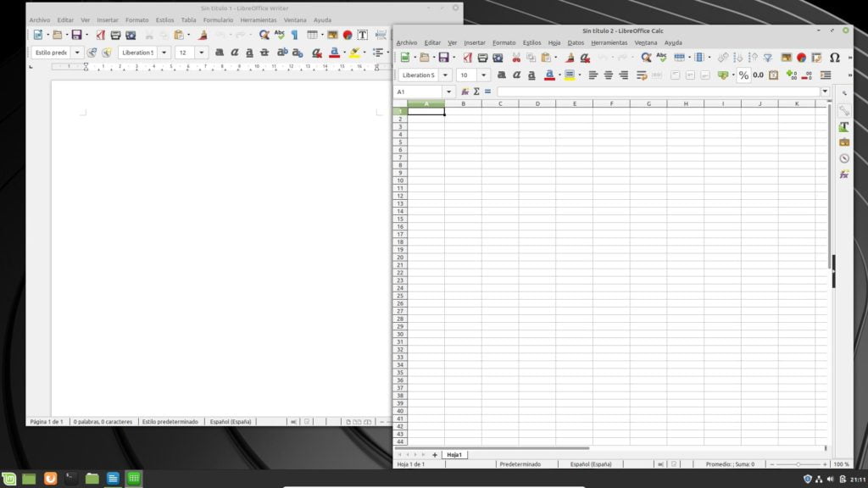Click Estilo predeterminado in Writer status bar
Viewport: 868px width, 488px height.
coord(170,422)
